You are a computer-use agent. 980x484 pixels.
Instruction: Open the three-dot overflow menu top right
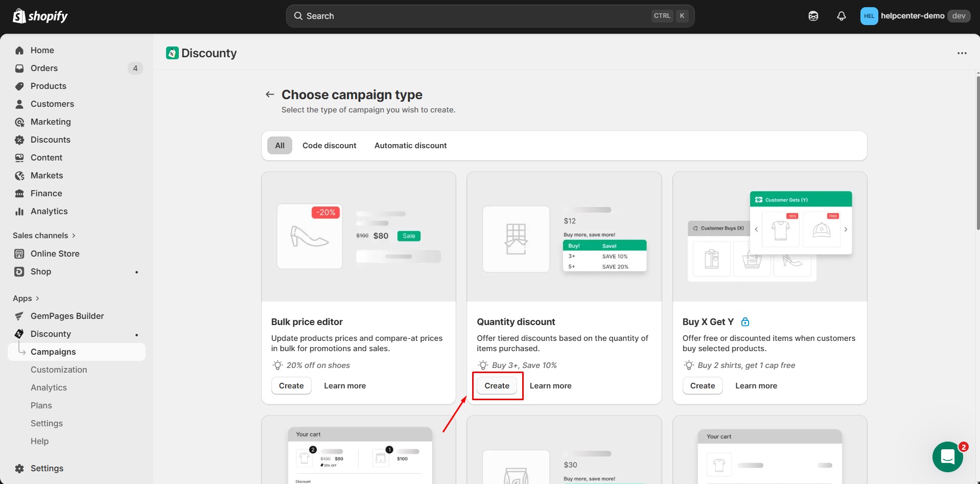(962, 53)
